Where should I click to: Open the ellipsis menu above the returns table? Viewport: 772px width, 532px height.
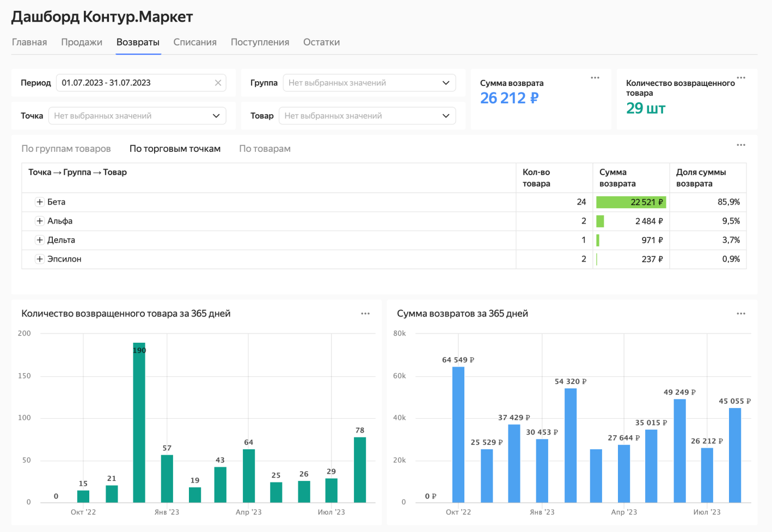tap(741, 145)
